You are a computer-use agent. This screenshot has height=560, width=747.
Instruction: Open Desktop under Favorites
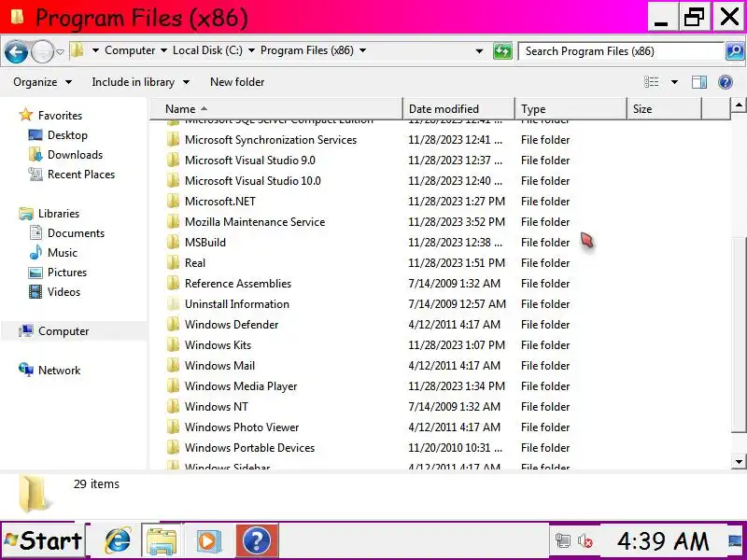[67, 135]
